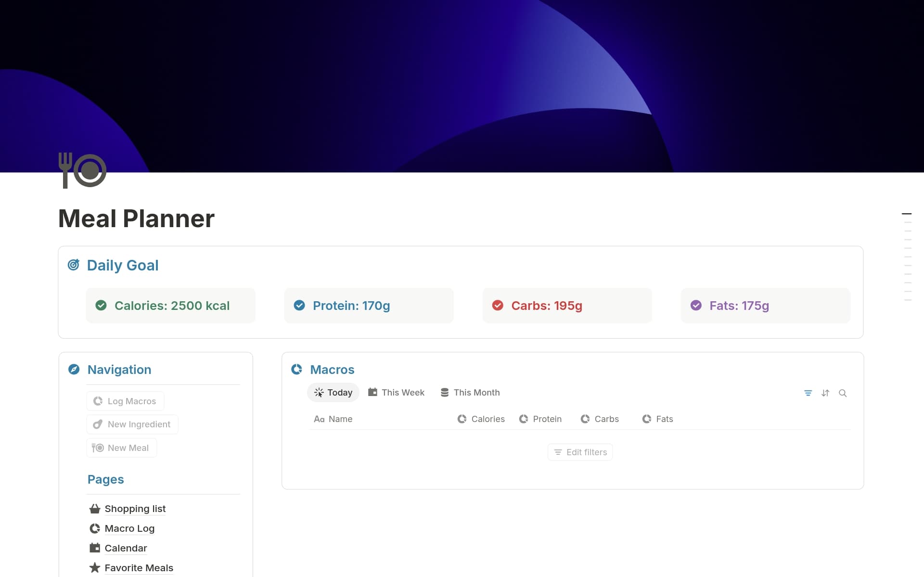Switch to the This Week tab

tap(396, 392)
